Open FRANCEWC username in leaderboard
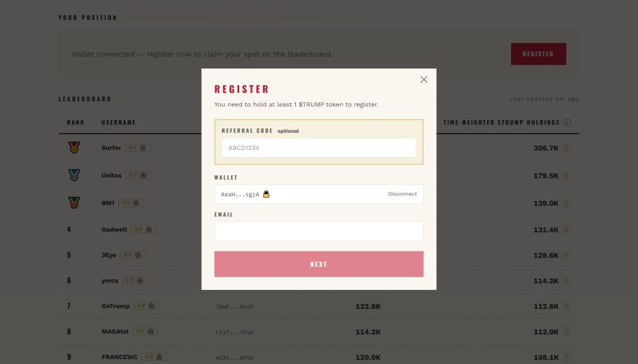The height and width of the screenshot is (364, 638). (x=120, y=357)
